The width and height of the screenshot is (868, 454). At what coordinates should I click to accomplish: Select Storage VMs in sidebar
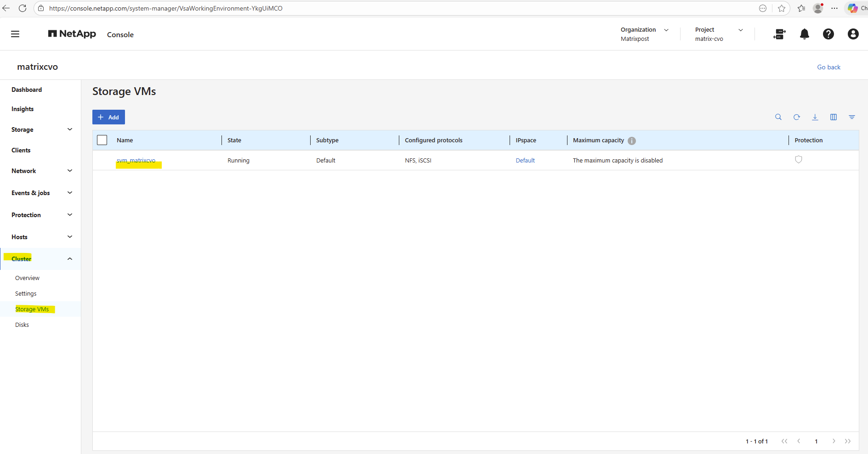click(32, 309)
